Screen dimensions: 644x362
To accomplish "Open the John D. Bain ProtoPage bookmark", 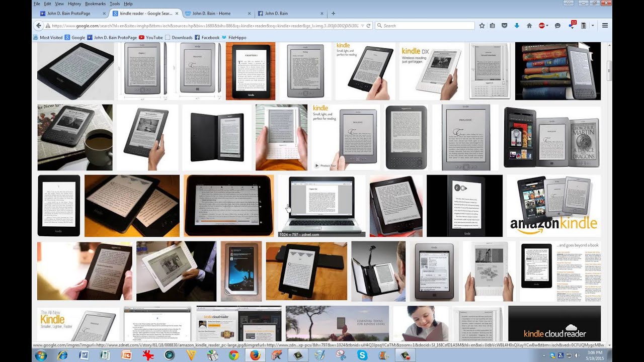I will coord(112,37).
